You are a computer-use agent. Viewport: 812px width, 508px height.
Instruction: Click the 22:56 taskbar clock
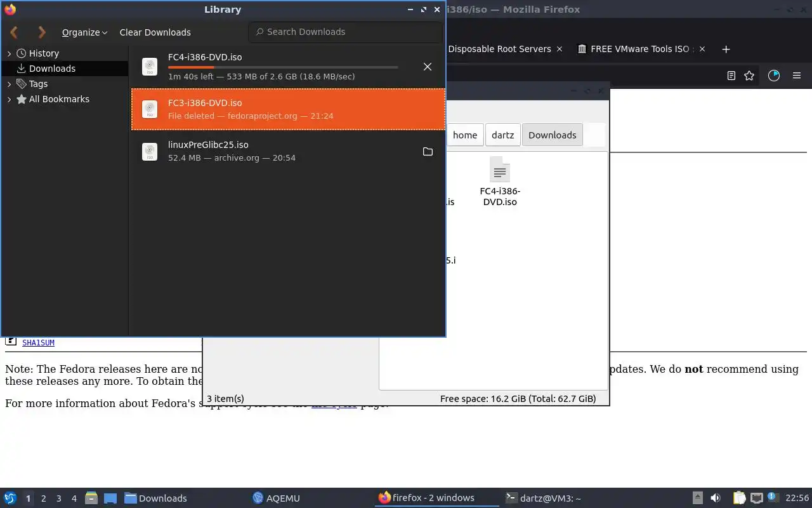[x=797, y=498]
